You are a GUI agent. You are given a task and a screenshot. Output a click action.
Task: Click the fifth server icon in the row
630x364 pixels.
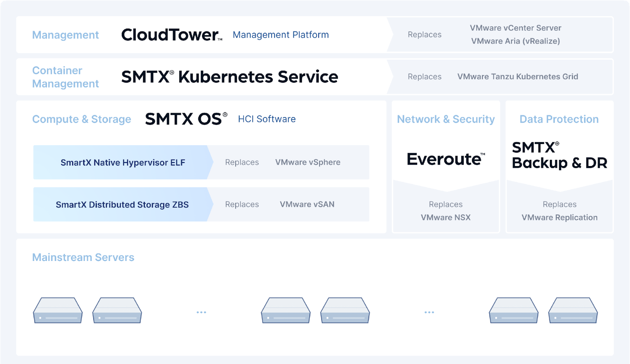[513, 310]
